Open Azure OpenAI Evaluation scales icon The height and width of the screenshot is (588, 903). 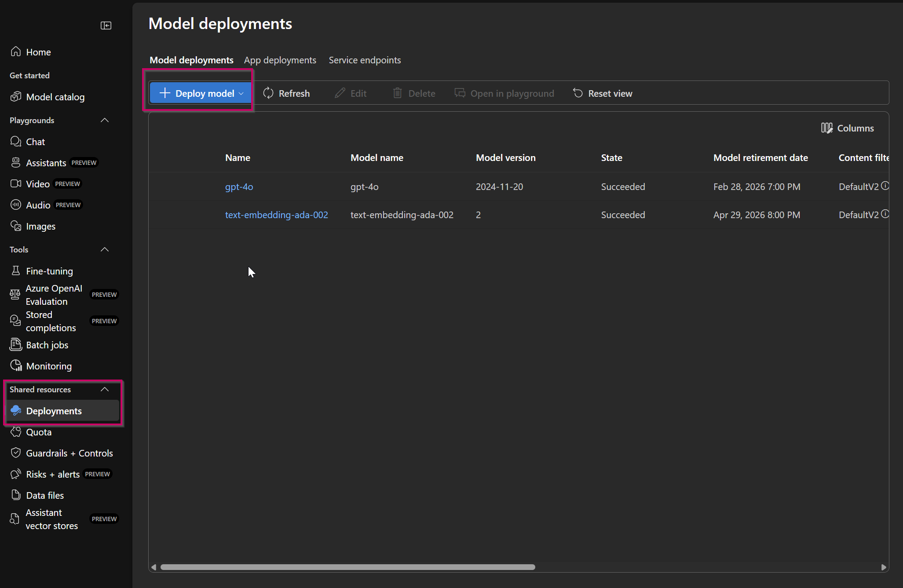click(x=15, y=295)
